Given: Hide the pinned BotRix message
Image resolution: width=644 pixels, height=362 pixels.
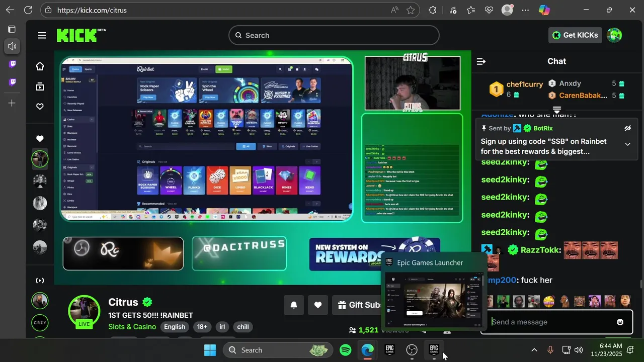Looking at the screenshot, I should (x=627, y=128).
